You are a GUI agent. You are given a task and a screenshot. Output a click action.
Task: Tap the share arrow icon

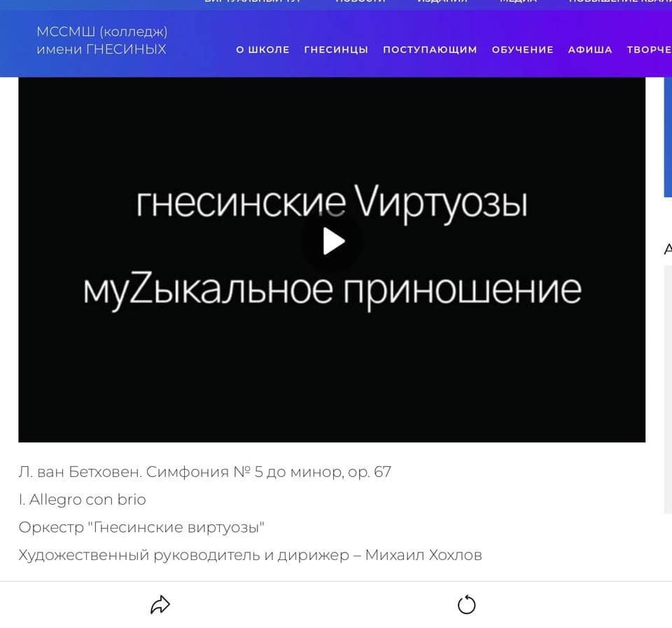(160, 604)
